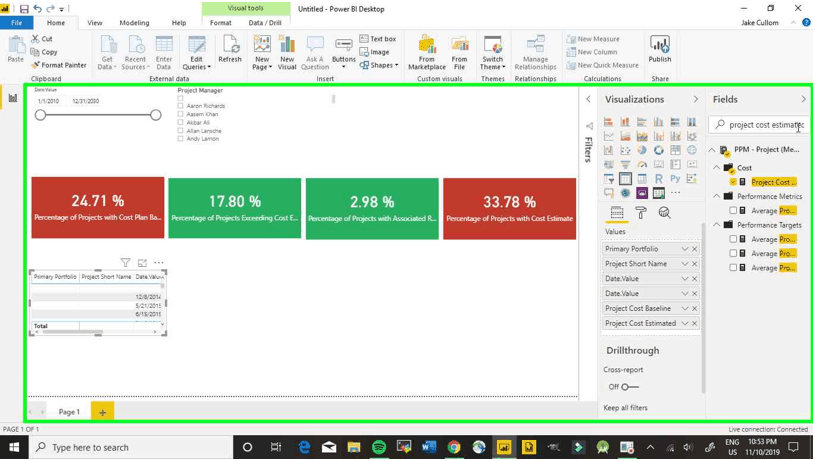The width and height of the screenshot is (815, 461).
Task: Open the Data / Drill tab
Action: click(x=265, y=23)
